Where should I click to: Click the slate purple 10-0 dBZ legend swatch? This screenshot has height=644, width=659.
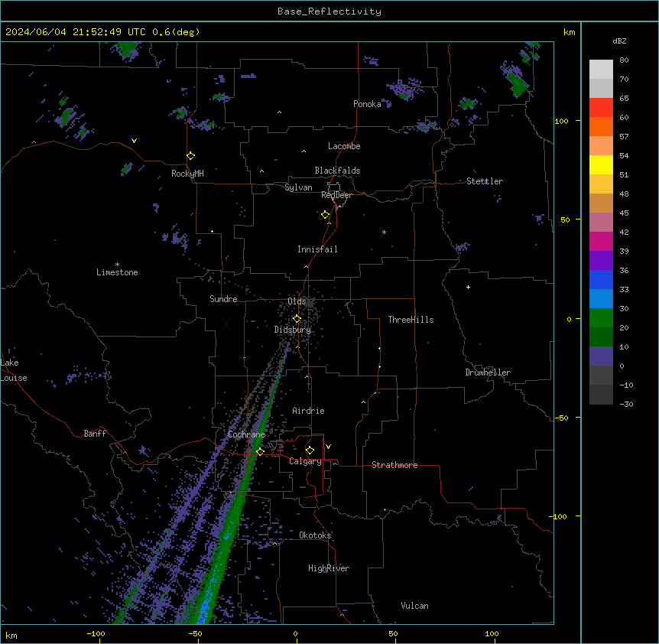(601, 356)
